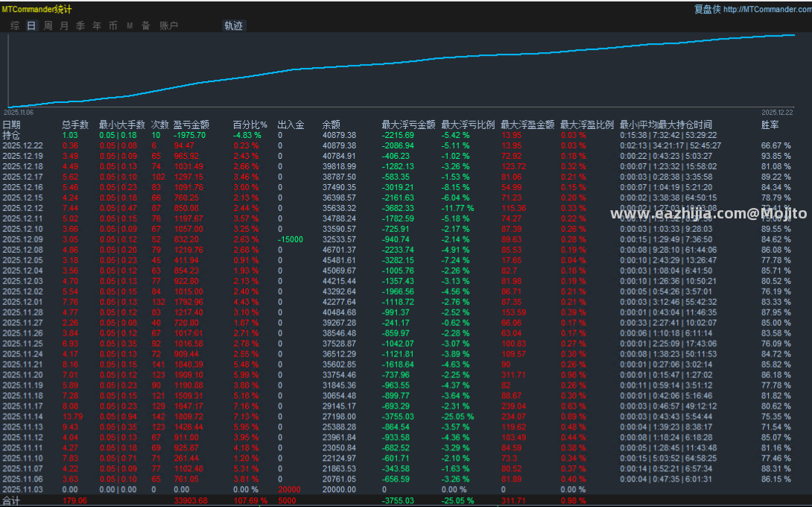Click the 最大浮亏金额 column header
Viewport: 812px width, 507px height.
coord(408,125)
